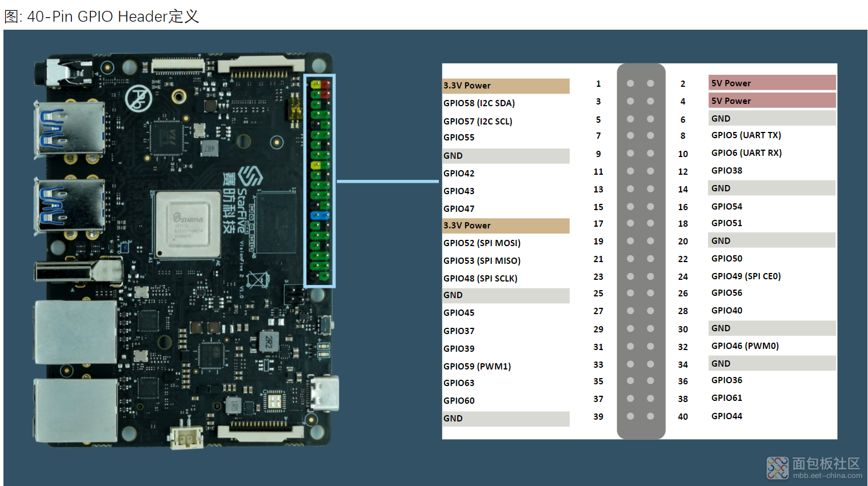Click the GPIO51 label
Image resolution: width=868 pixels, height=486 pixels.
pyautogui.click(x=727, y=223)
